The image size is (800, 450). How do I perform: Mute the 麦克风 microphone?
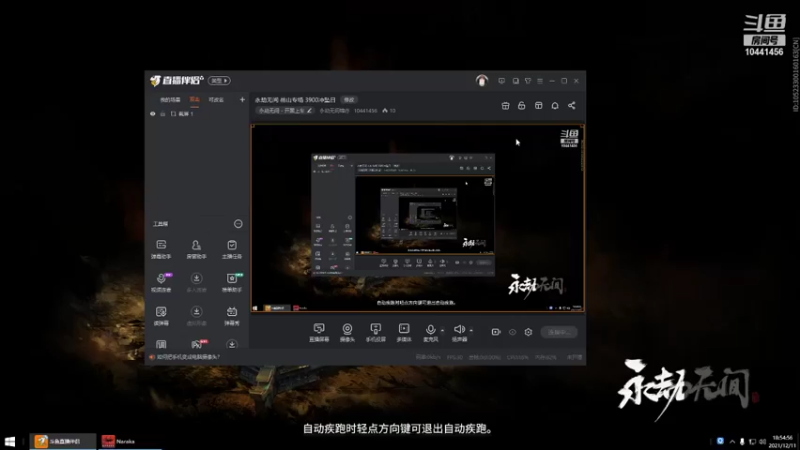(x=431, y=332)
